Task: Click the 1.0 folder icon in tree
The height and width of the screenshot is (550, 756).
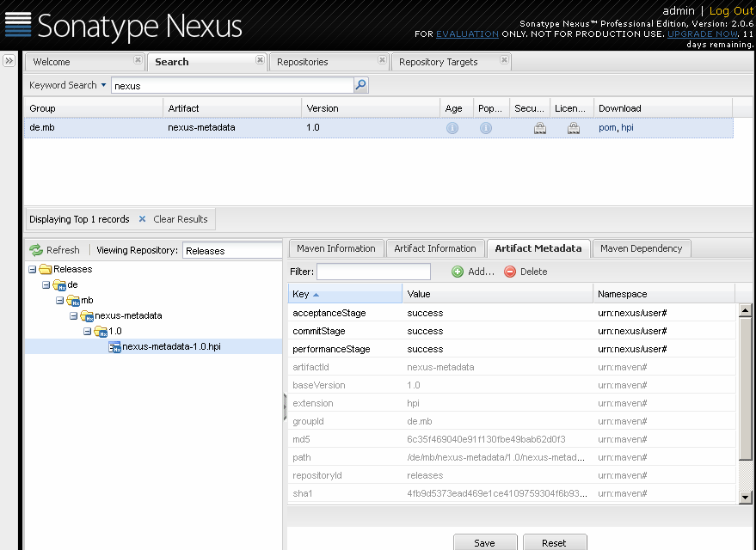Action: 101,332
